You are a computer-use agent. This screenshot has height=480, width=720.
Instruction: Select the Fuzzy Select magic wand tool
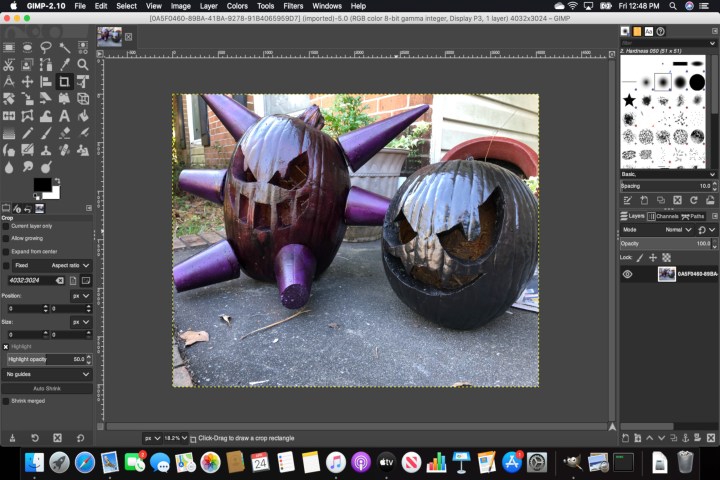(x=64, y=46)
